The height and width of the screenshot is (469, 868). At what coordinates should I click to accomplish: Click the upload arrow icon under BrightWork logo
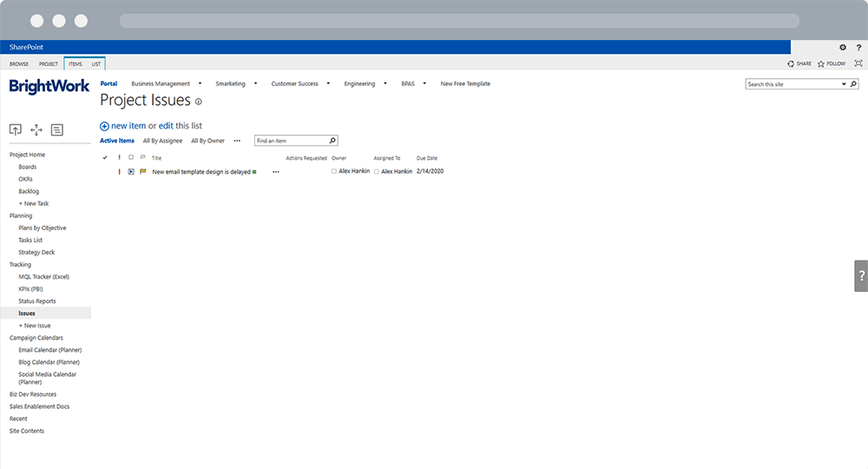(x=16, y=129)
